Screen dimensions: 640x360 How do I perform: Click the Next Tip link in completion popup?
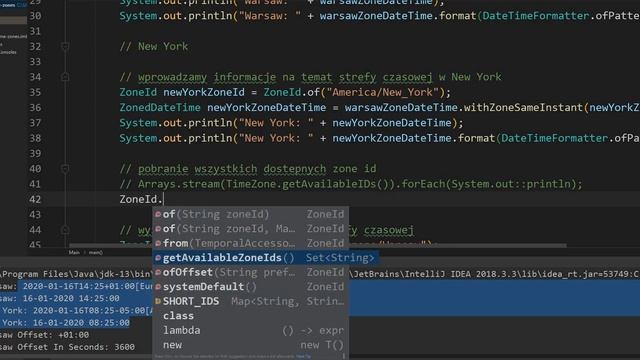(x=303, y=356)
